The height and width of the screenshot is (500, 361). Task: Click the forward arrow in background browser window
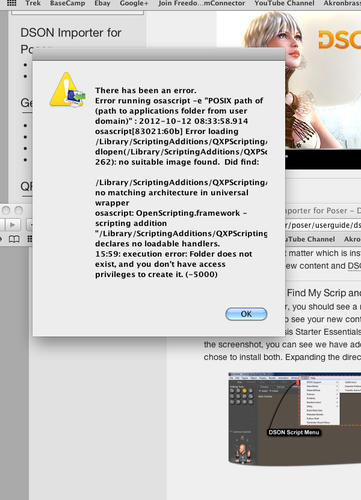tap(12, 225)
